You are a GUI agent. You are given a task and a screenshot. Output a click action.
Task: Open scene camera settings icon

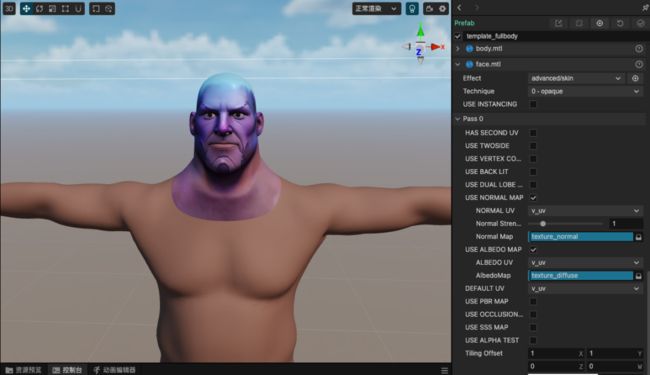pos(430,9)
